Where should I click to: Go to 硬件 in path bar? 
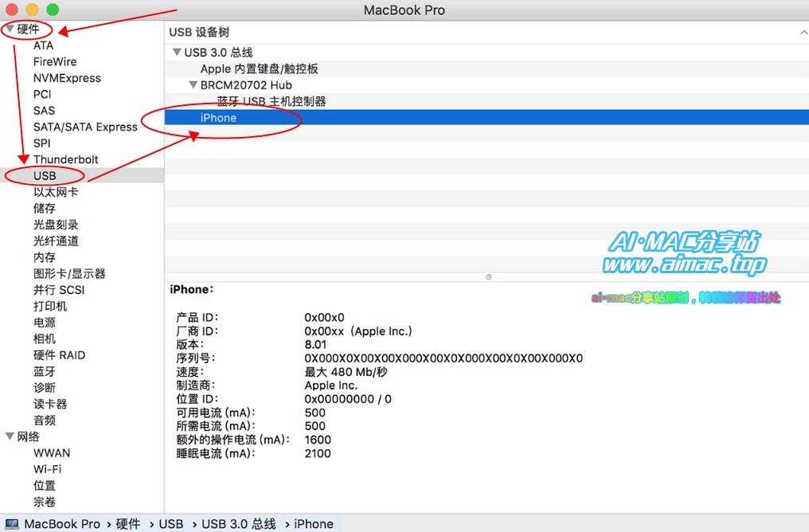coord(128,524)
